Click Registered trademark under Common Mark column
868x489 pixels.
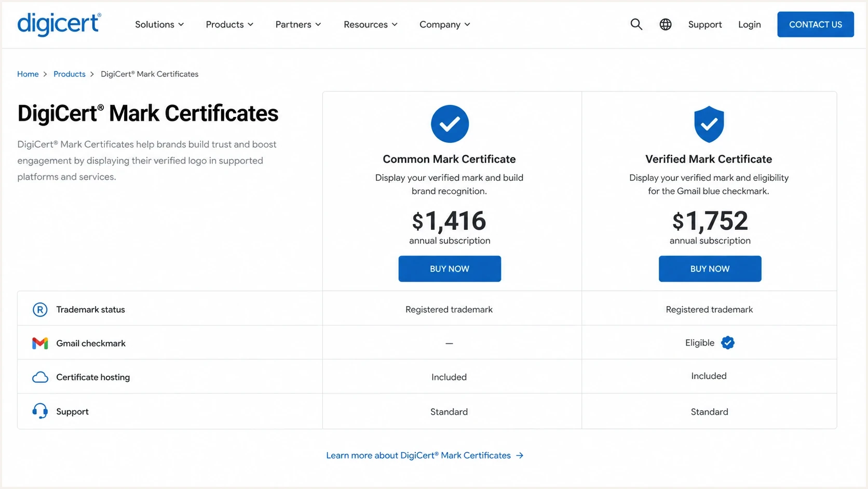pyautogui.click(x=449, y=310)
